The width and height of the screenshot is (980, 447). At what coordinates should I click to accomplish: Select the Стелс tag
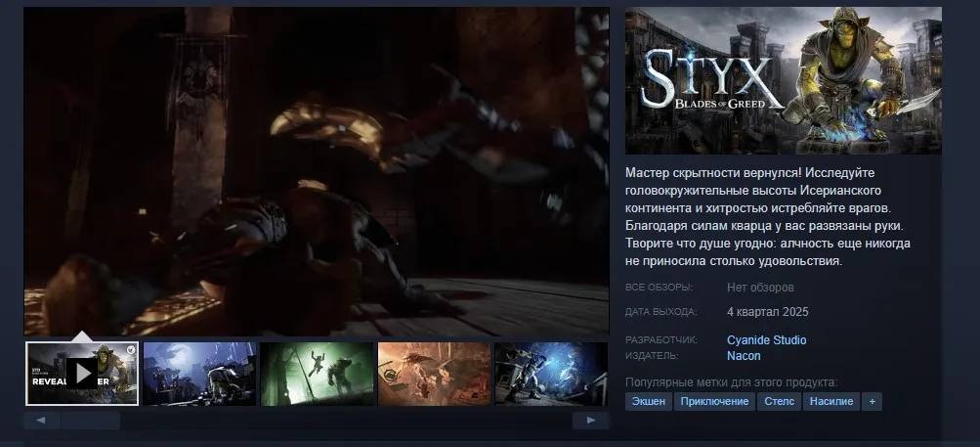[x=779, y=401]
